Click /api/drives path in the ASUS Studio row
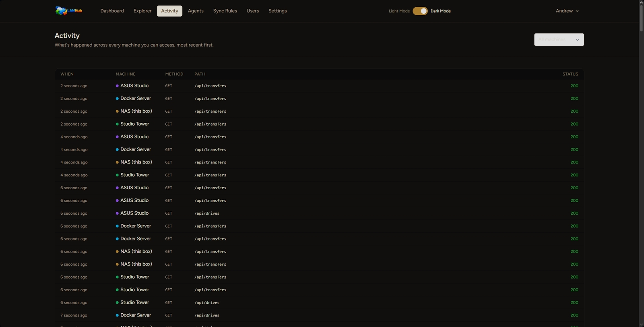 207,213
